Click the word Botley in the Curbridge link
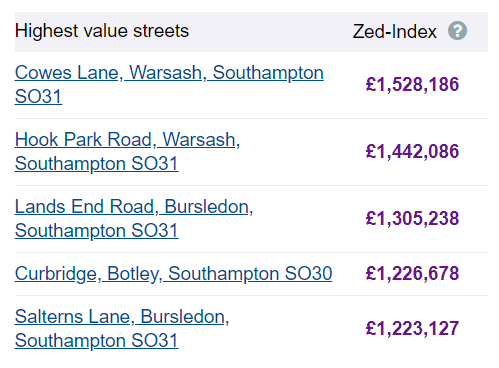 point(134,274)
